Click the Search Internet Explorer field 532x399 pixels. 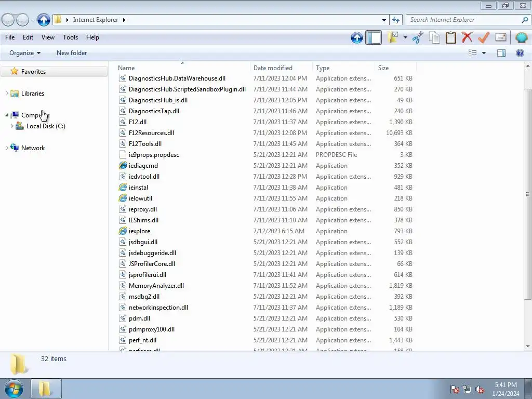pyautogui.click(x=468, y=20)
